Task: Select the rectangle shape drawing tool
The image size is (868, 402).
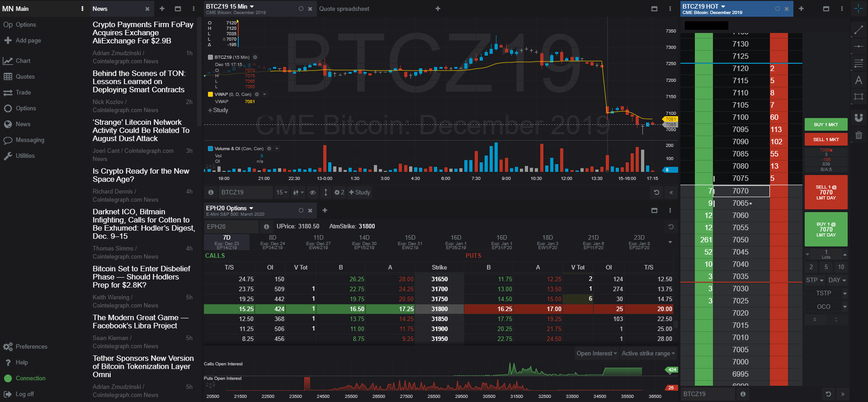Action: (858, 96)
